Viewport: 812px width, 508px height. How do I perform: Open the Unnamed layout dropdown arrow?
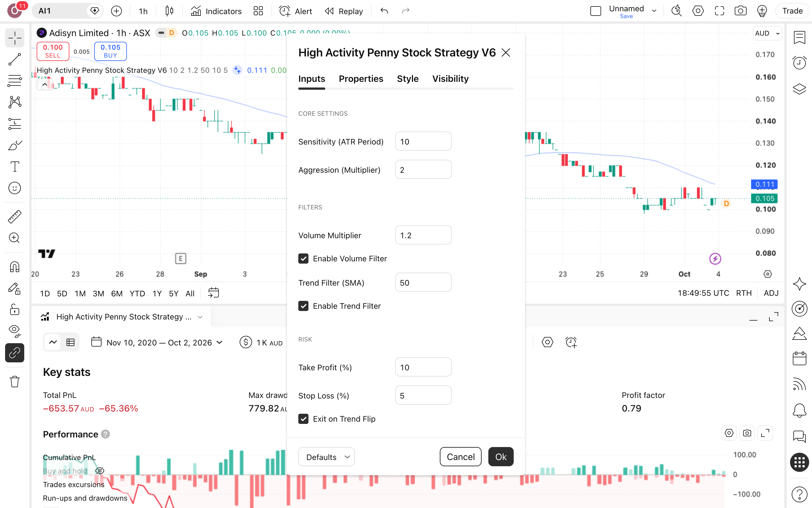pyautogui.click(x=654, y=11)
